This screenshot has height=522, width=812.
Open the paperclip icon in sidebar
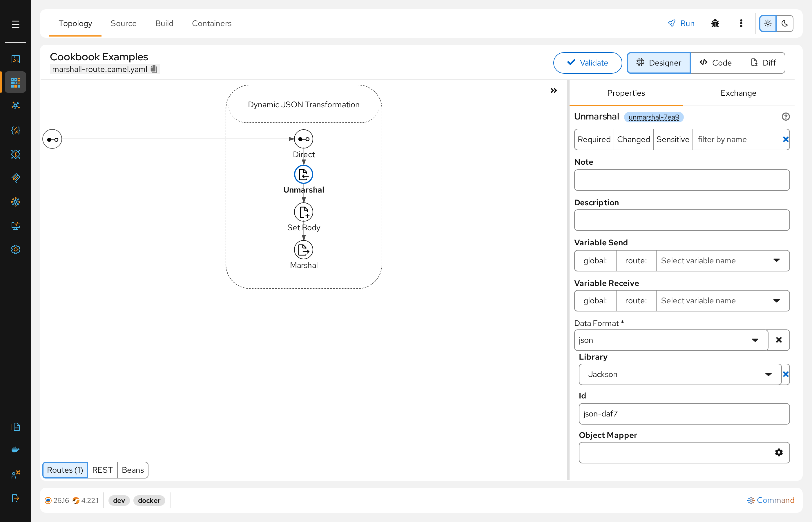click(15, 178)
